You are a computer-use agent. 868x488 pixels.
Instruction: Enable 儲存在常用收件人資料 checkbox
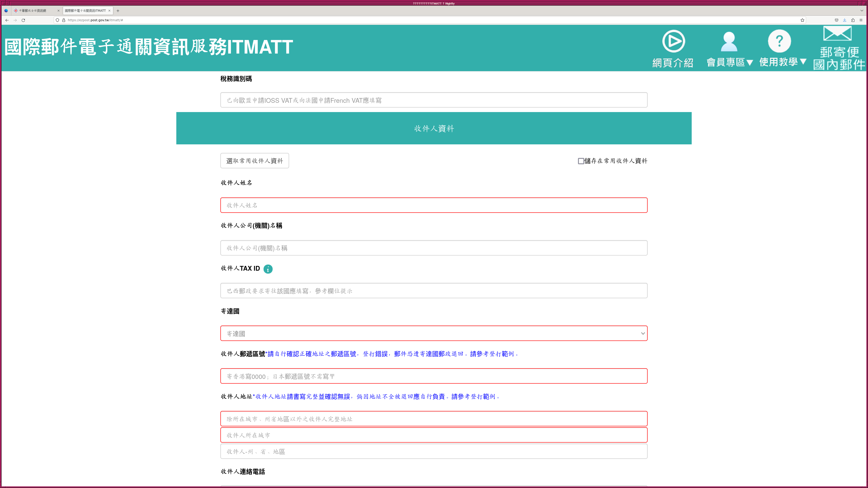581,161
